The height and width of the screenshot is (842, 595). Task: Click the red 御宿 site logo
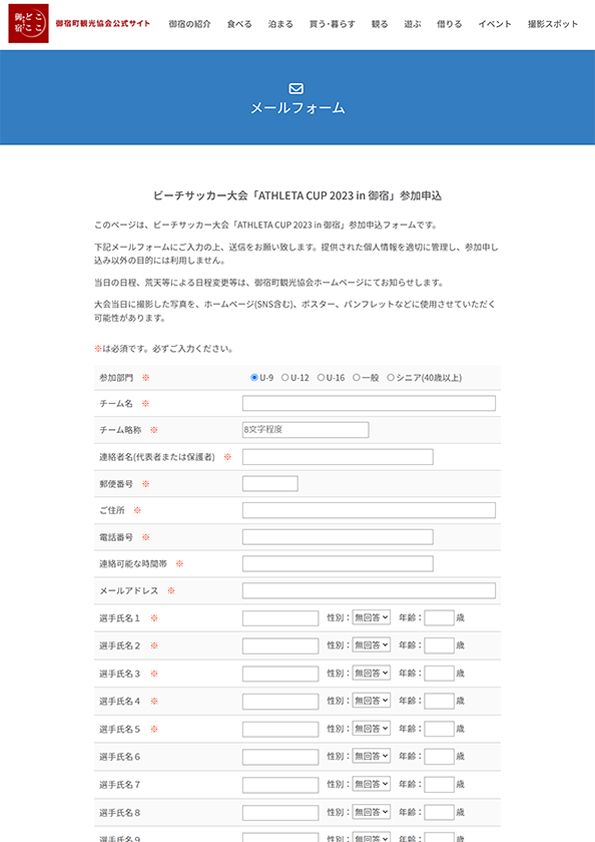28,24
